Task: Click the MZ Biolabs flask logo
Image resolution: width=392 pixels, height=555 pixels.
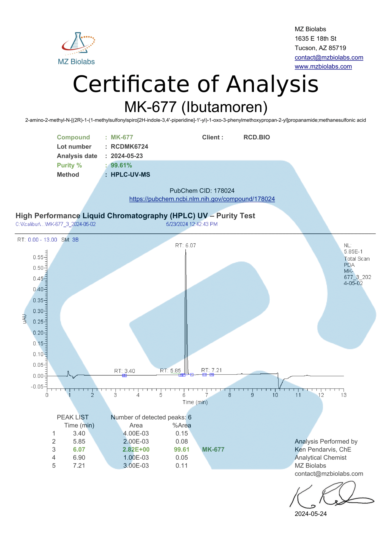Action: click(x=77, y=49)
